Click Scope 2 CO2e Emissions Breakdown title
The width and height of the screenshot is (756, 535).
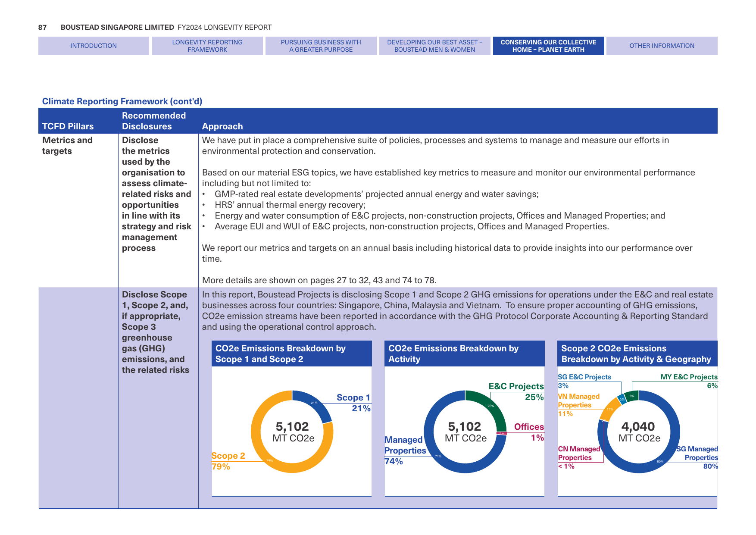(x=636, y=354)
